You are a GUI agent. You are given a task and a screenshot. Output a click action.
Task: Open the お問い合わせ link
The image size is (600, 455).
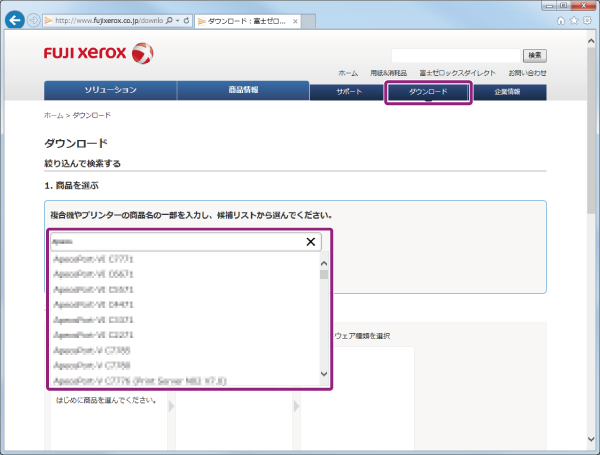point(527,73)
